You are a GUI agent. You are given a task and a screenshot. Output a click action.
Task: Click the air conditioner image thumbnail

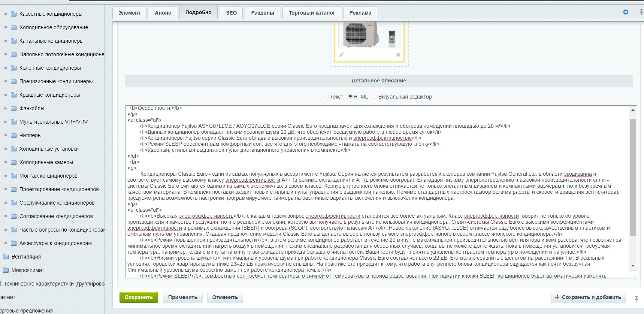pyautogui.click(x=369, y=35)
